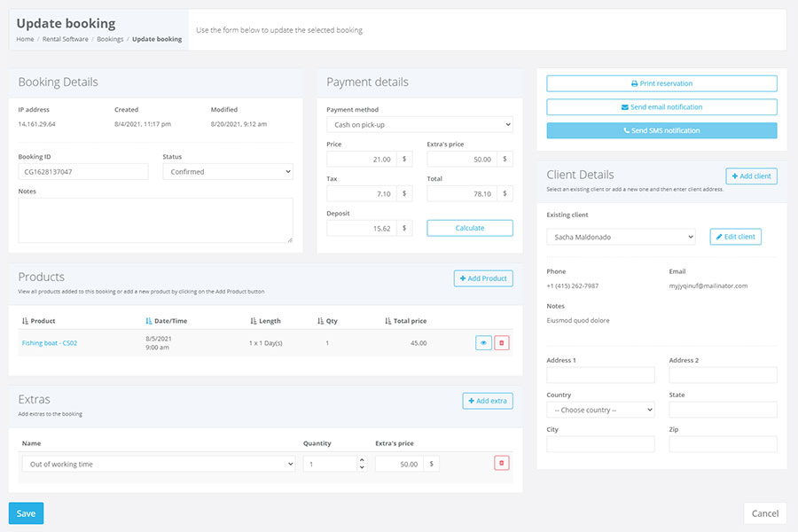
Task: Increase extra quantity with up arrow
Action: pos(362,459)
